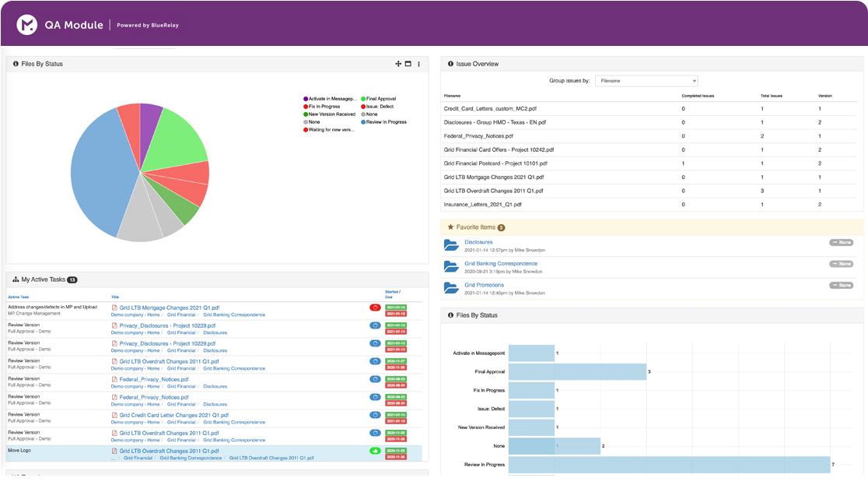This screenshot has width=868, height=499.
Task: Click info icon of bar chart Files By Status panel
Action: click(450, 315)
